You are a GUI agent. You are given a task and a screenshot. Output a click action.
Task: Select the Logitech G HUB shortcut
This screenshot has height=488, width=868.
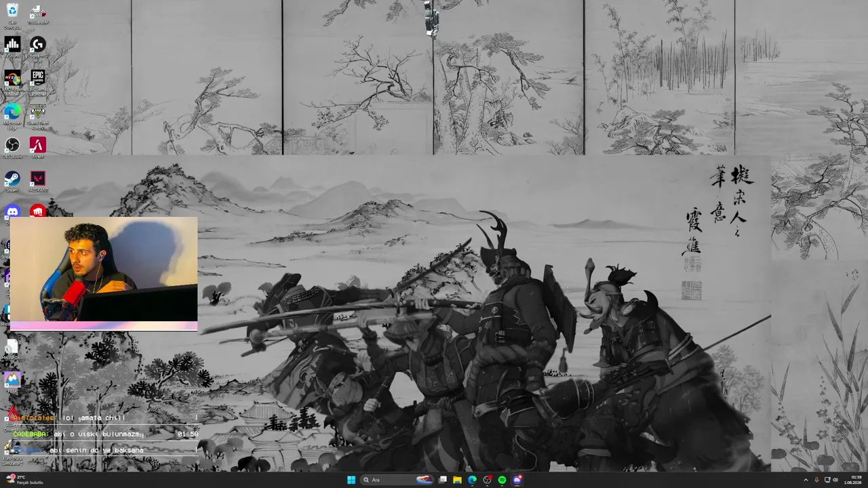(x=38, y=49)
